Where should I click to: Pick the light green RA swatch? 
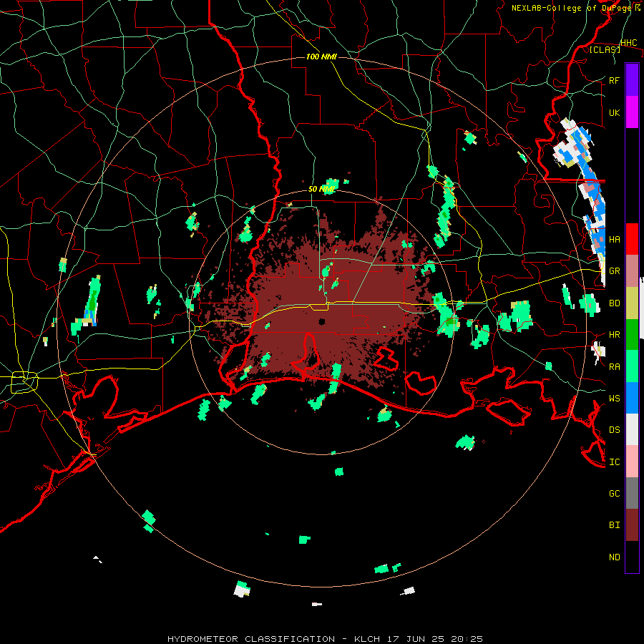coord(632,366)
